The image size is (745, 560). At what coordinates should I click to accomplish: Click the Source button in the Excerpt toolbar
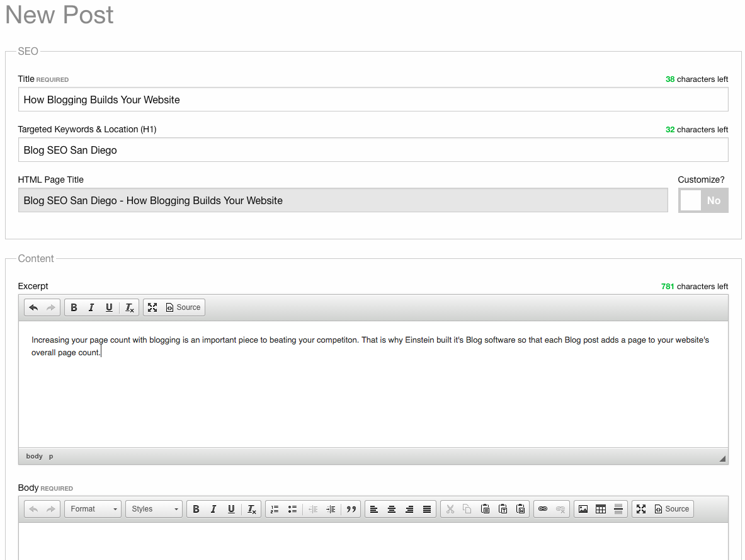pyautogui.click(x=183, y=307)
